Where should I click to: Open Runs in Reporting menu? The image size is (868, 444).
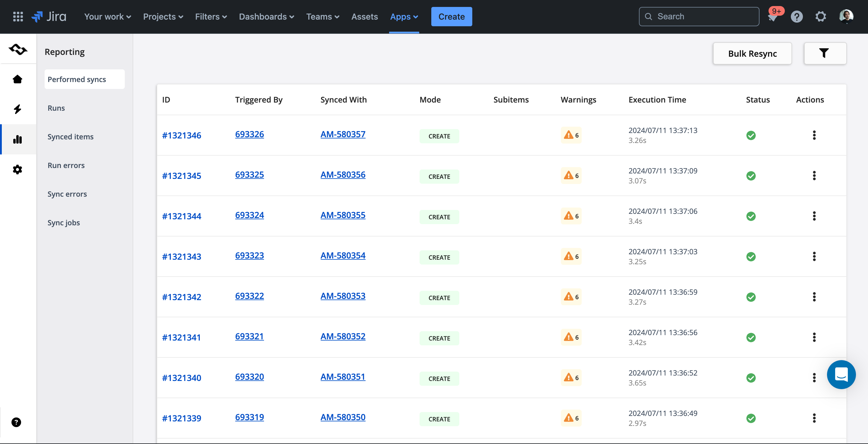(56, 108)
